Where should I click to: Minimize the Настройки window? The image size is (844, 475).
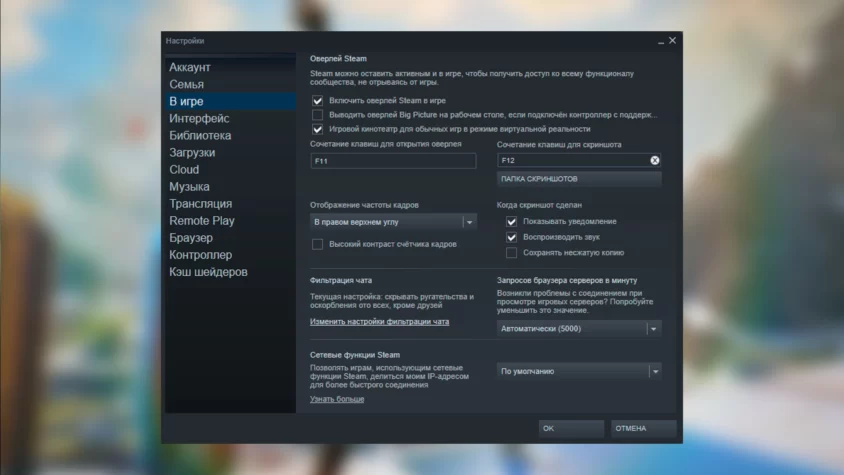point(660,41)
